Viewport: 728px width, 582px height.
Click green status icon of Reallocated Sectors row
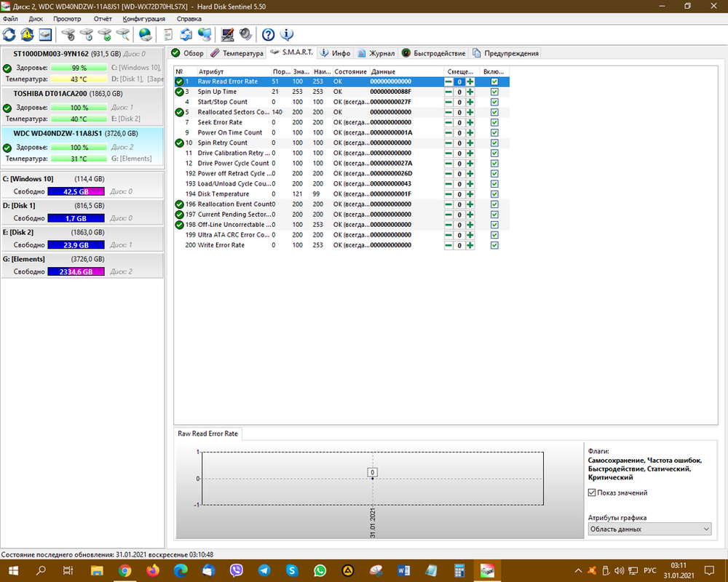click(179, 112)
